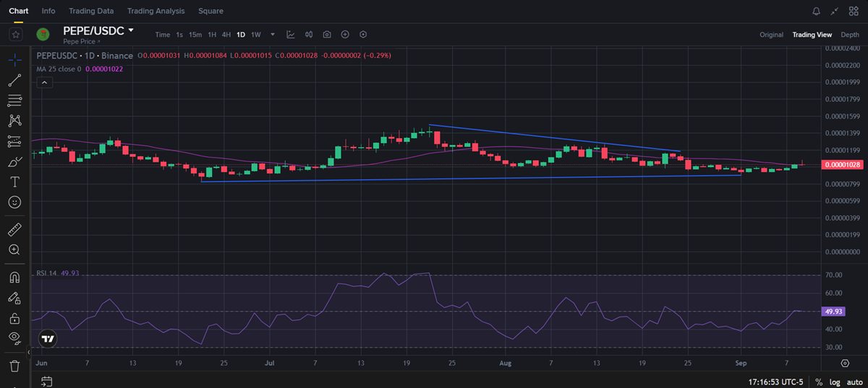Screen dimensions: 868x388
Task: Select the ruler measure tool
Action: pos(14,229)
